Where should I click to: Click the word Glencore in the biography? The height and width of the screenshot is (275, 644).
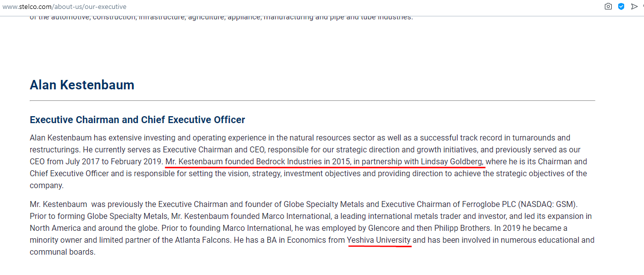pos(384,228)
